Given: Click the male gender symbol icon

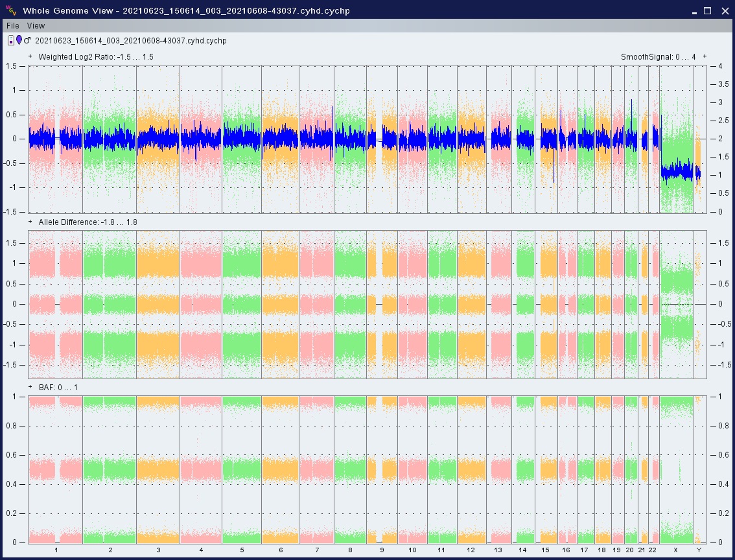Looking at the screenshot, I should [x=27, y=41].
